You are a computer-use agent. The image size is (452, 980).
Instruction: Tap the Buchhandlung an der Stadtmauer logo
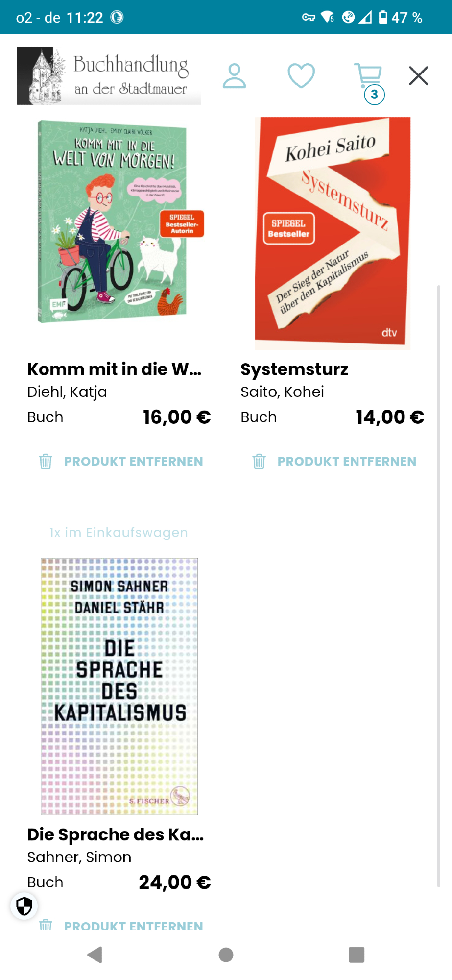[x=109, y=76]
